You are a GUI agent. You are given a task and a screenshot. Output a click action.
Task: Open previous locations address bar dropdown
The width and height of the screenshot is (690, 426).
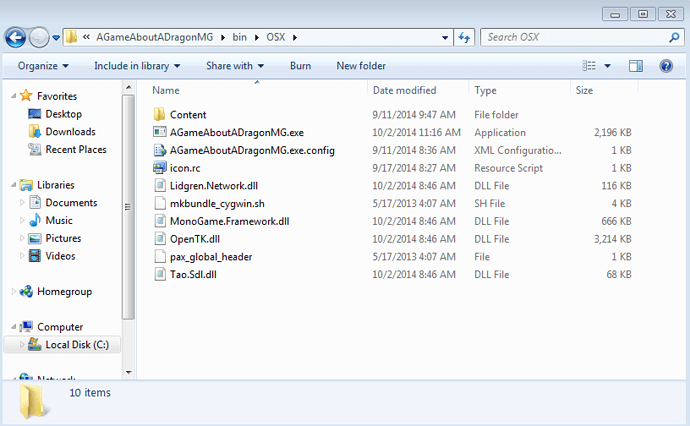[x=445, y=38]
